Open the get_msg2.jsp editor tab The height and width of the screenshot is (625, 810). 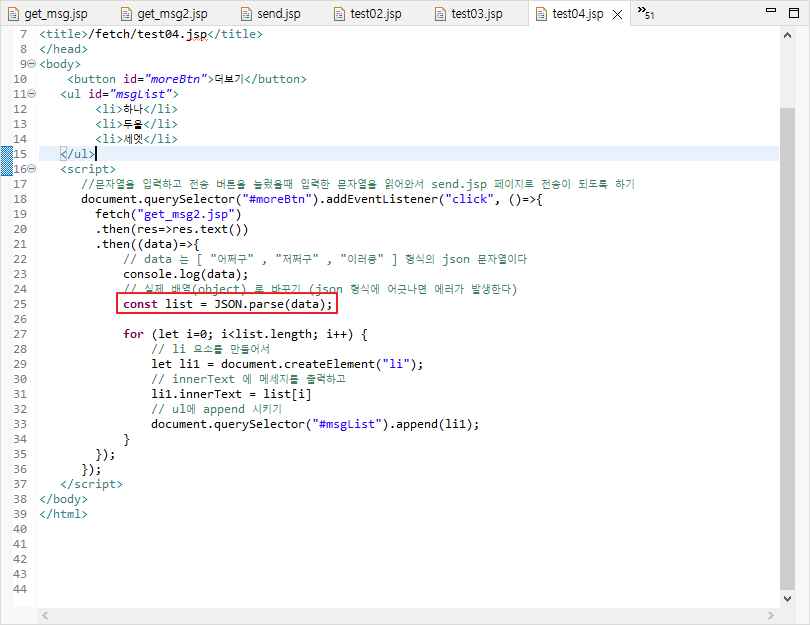tap(164, 14)
